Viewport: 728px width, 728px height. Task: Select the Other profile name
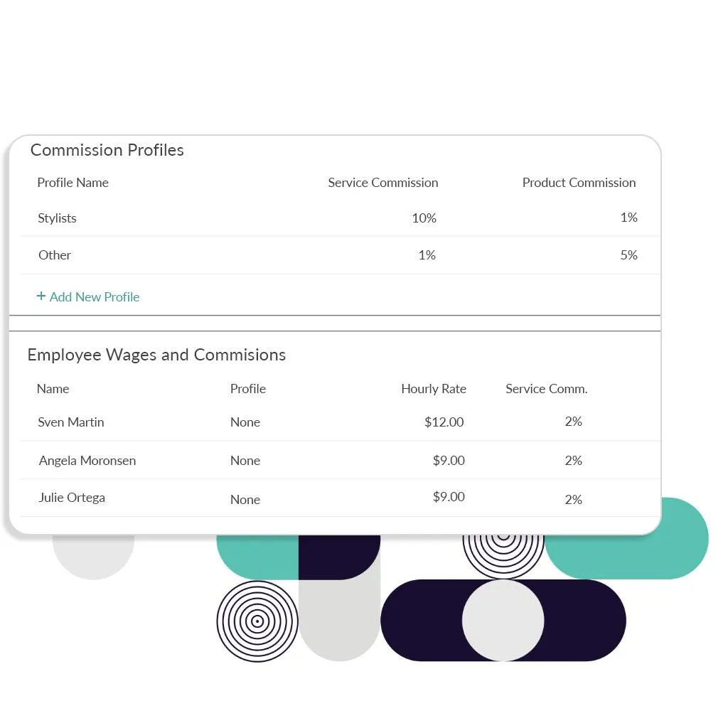55,255
